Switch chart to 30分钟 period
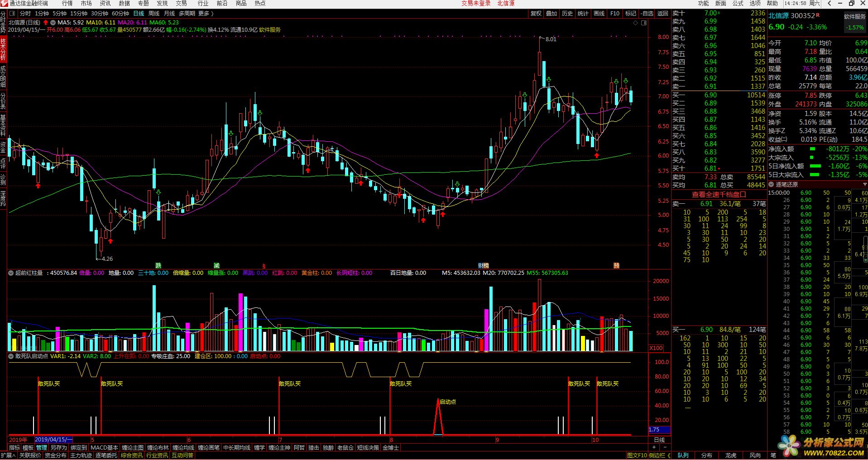 100,14
